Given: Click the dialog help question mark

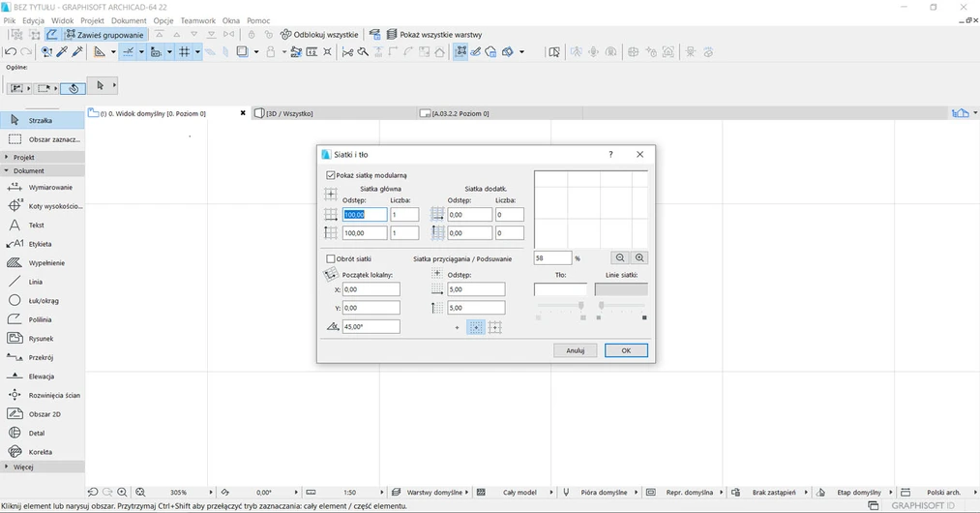Looking at the screenshot, I should coord(610,154).
